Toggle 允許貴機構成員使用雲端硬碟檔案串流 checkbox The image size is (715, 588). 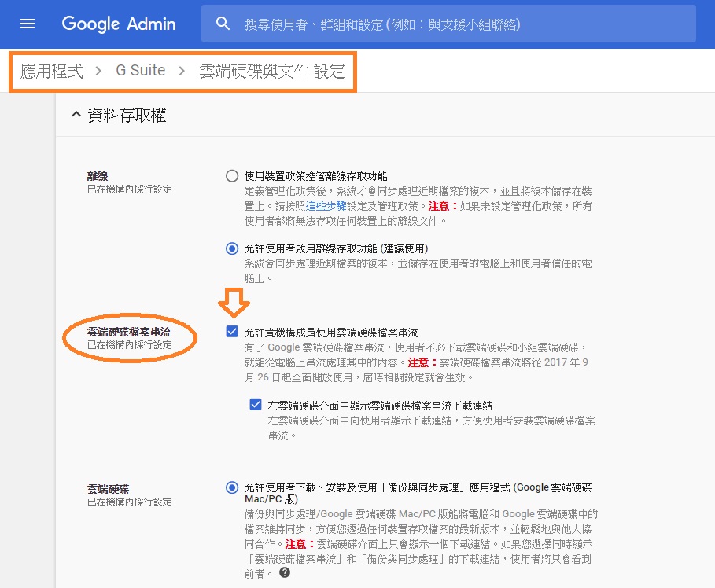point(232,332)
